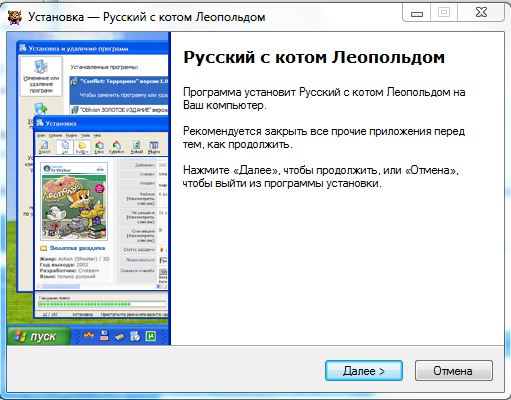The height and width of the screenshot is (400, 511).
Task: Click the cat installer icon in title bar
Action: coord(15,16)
